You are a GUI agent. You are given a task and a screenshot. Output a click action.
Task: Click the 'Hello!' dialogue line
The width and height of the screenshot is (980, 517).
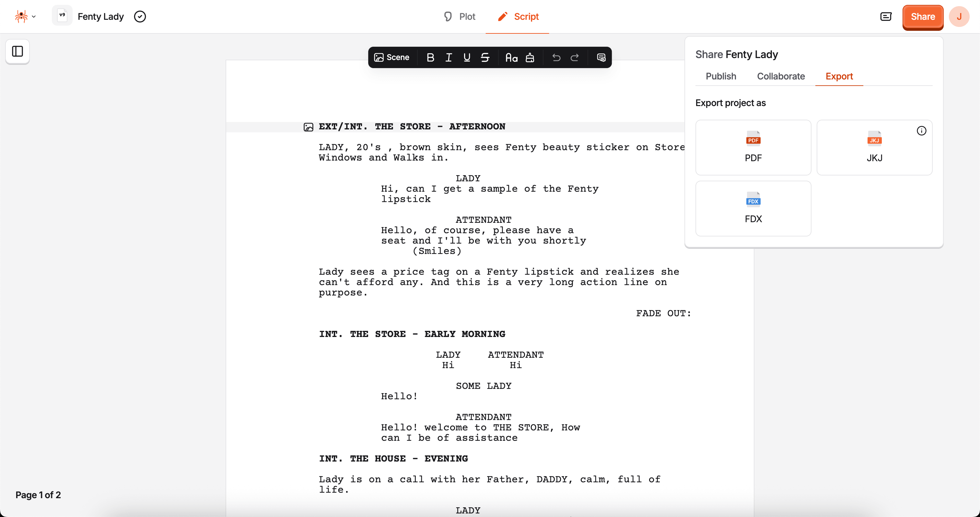click(399, 396)
